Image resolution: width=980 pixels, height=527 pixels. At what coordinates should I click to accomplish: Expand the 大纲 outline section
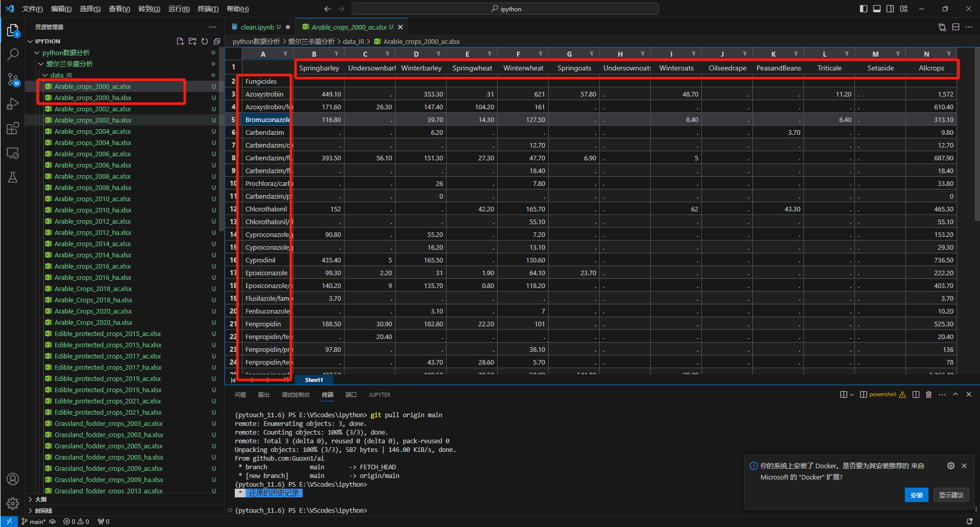coord(30,499)
